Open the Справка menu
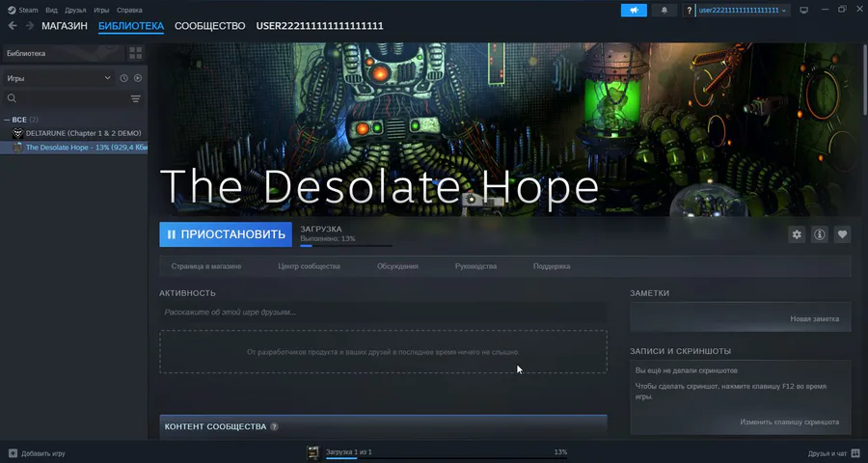The width and height of the screenshot is (868, 463). [129, 10]
